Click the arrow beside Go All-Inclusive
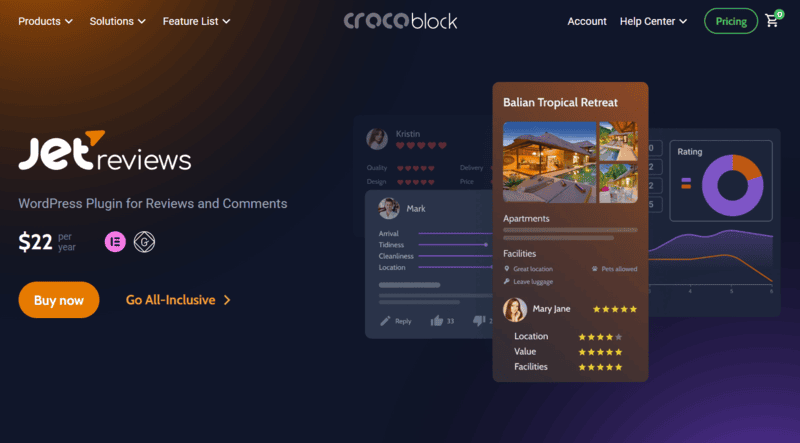800x443 pixels. tap(227, 300)
